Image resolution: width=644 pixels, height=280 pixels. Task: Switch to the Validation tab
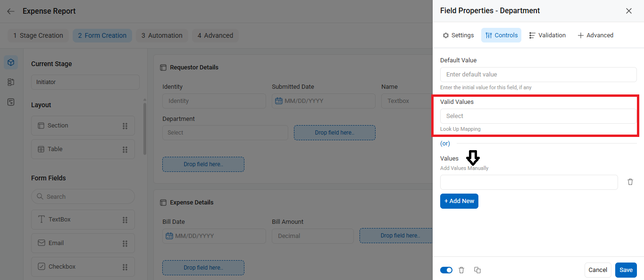click(547, 35)
